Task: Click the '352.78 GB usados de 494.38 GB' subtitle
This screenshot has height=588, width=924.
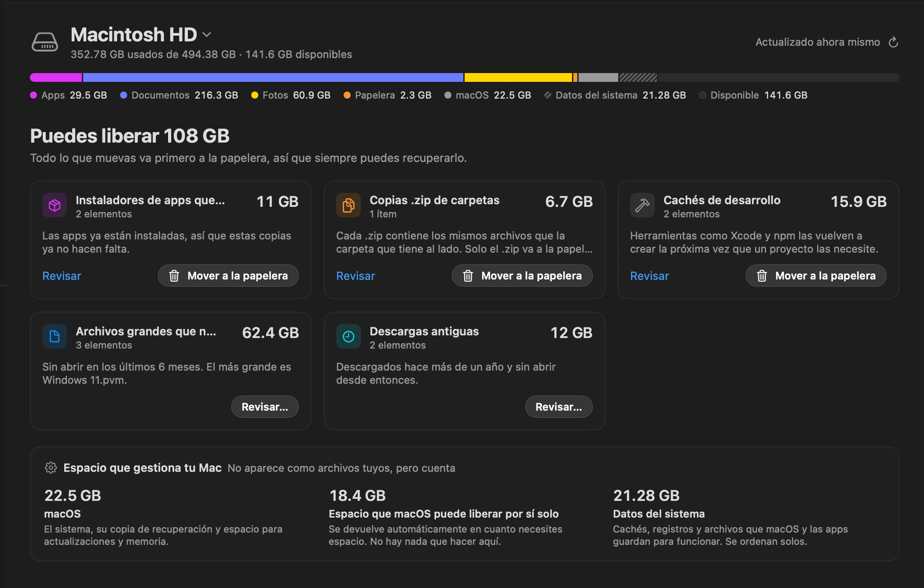Action: [x=153, y=54]
